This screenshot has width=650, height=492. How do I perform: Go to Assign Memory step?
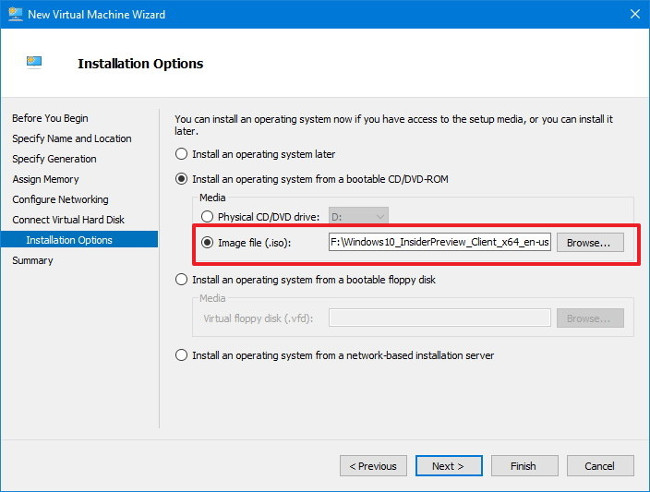46,179
